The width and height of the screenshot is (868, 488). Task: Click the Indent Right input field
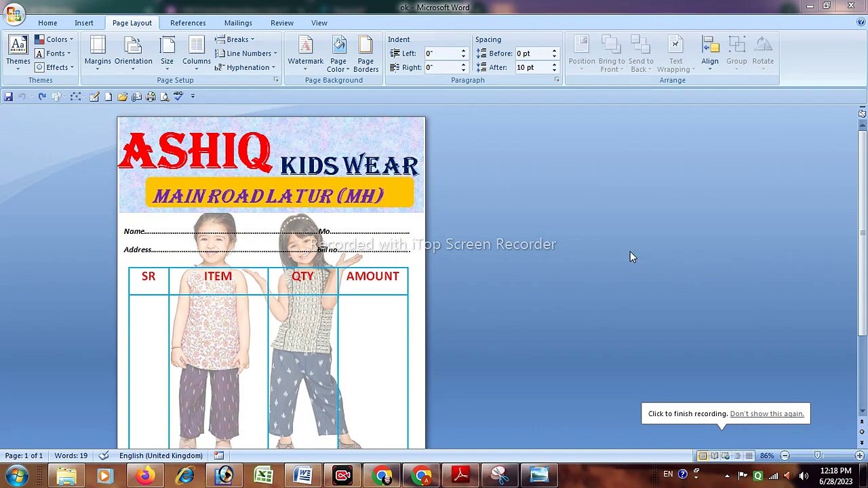click(441, 67)
